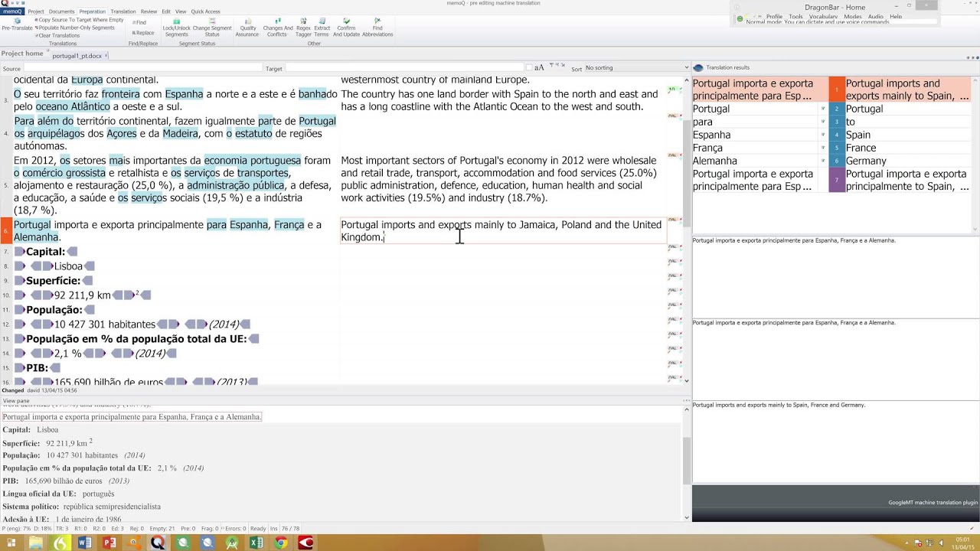Launch the Regex Tagger
This screenshot has width=980, height=551.
pos(303,28)
